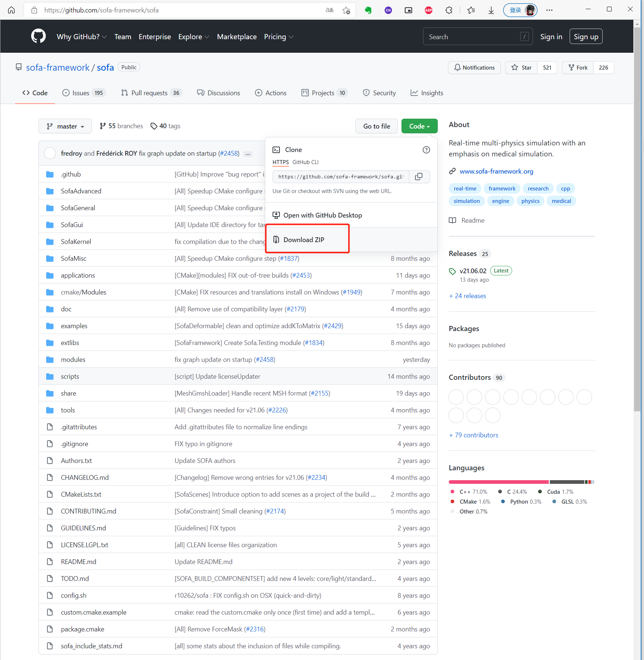This screenshot has width=644, height=660.
Task: Star the sofa repository
Action: (x=521, y=67)
